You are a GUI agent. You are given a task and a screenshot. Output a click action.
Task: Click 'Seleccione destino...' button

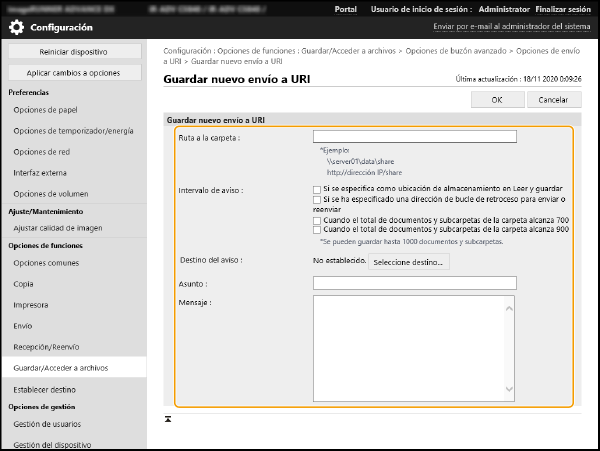[x=410, y=262]
